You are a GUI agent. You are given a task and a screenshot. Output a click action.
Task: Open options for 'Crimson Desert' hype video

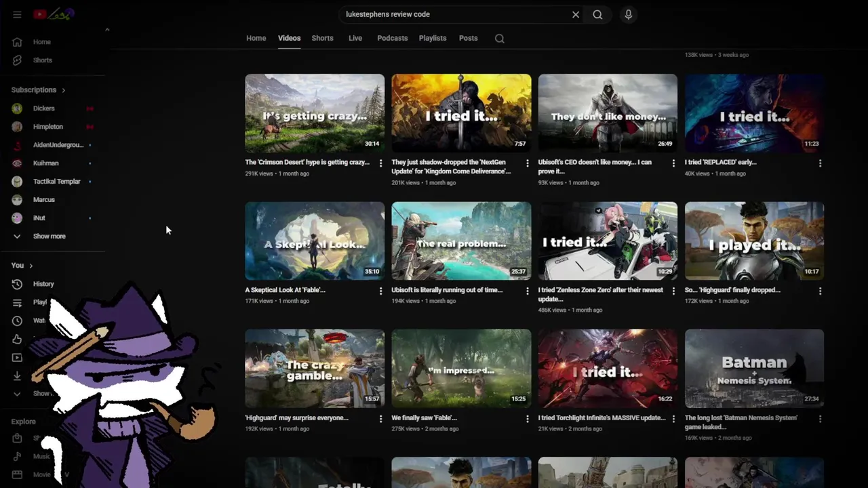tap(380, 163)
